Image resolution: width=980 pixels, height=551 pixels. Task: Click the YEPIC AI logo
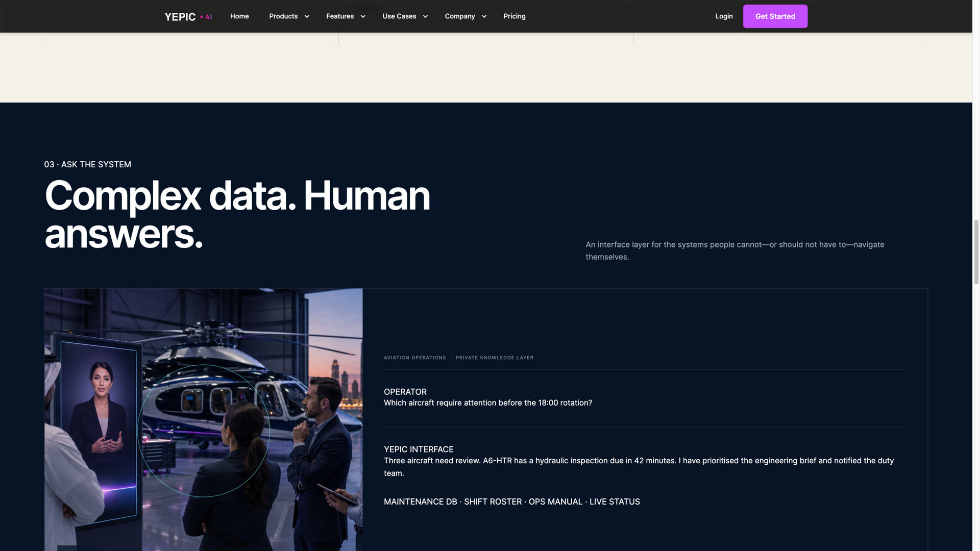point(188,17)
